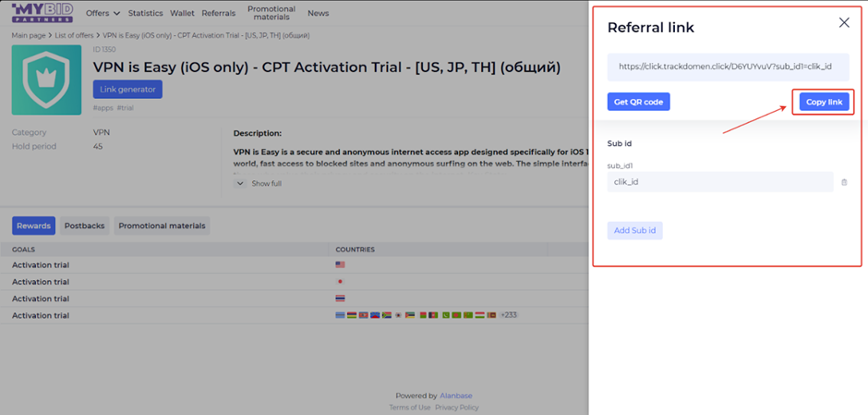Image resolution: width=868 pixels, height=415 pixels.
Task: Click the #trial tag
Action: pyautogui.click(x=125, y=108)
